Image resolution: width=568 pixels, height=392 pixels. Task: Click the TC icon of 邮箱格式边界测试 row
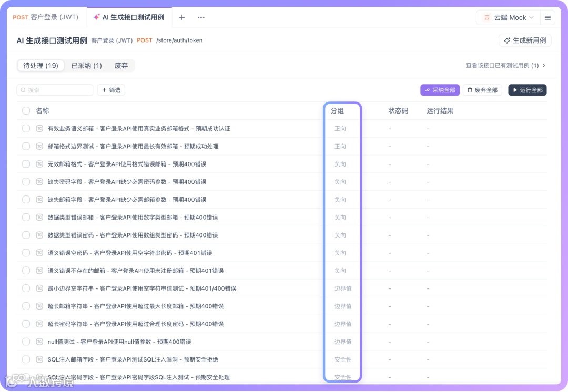pos(39,146)
